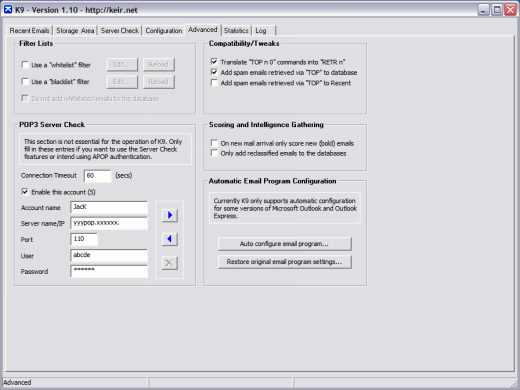The image size is (520, 390).
Task: Click the delete account X button
Action: (170, 263)
